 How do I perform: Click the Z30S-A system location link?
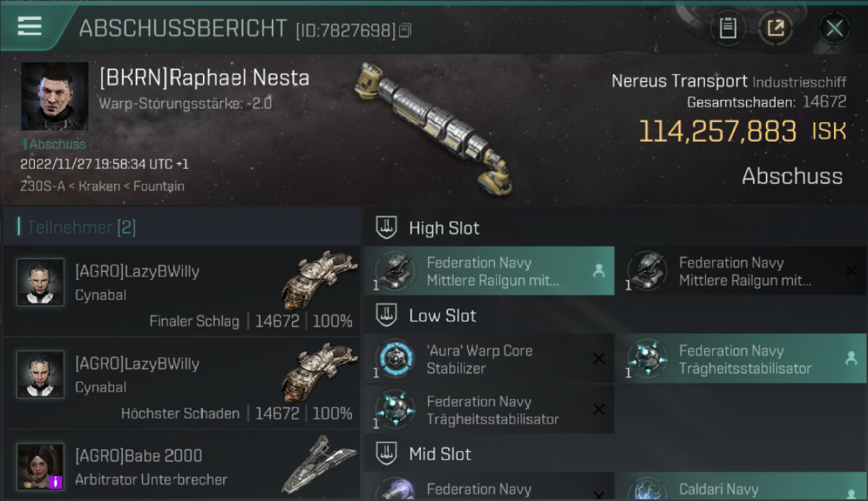pos(43,186)
